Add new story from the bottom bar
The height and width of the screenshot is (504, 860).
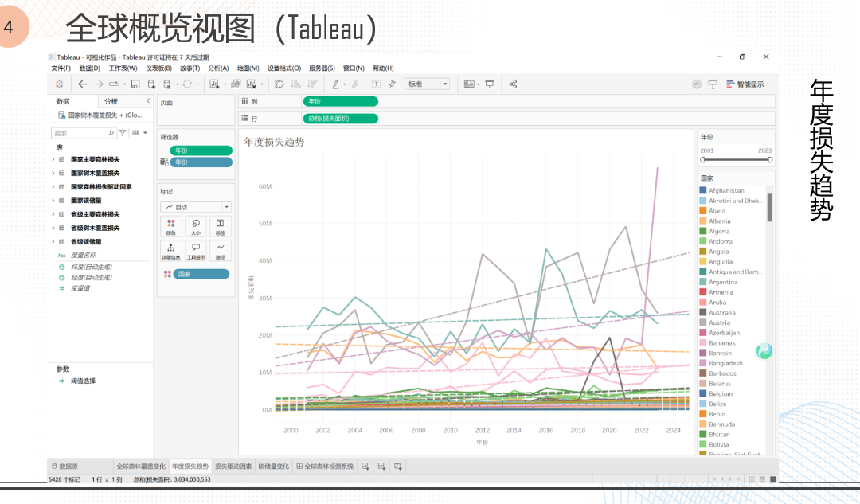[x=398, y=466]
